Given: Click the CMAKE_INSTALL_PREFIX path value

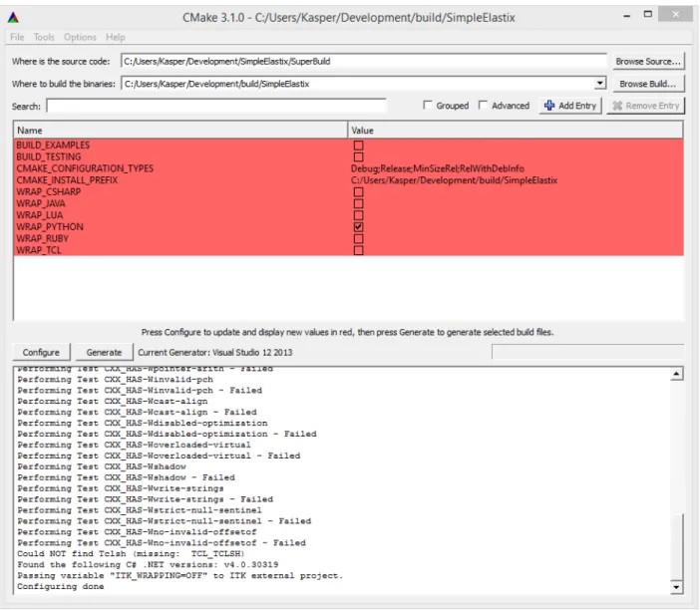Looking at the screenshot, I should point(454,179).
